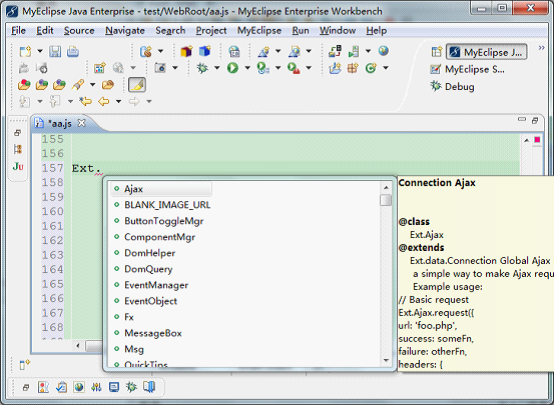
Task: Minimize the editor area
Action: (x=521, y=119)
